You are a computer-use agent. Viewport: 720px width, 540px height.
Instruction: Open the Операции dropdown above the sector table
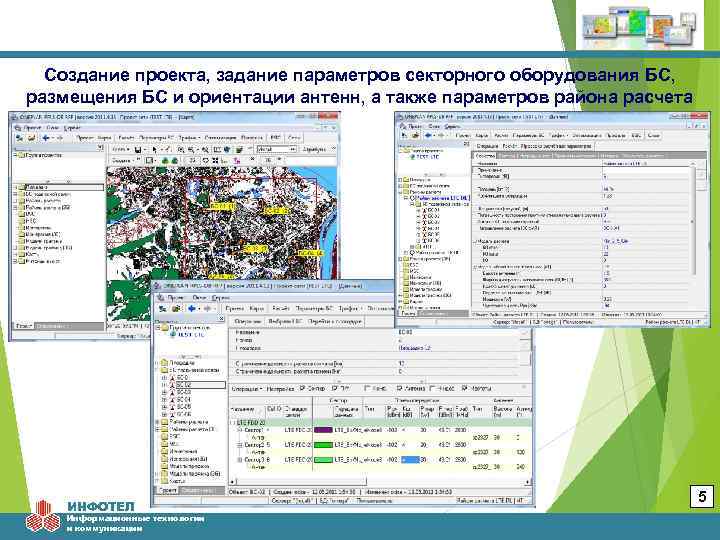(247, 388)
